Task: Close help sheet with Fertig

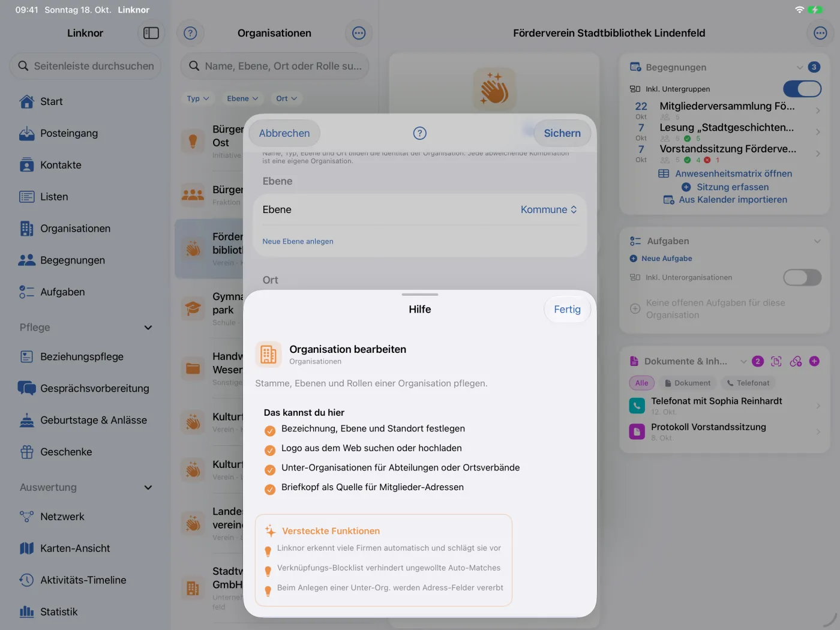Action: pos(567,310)
